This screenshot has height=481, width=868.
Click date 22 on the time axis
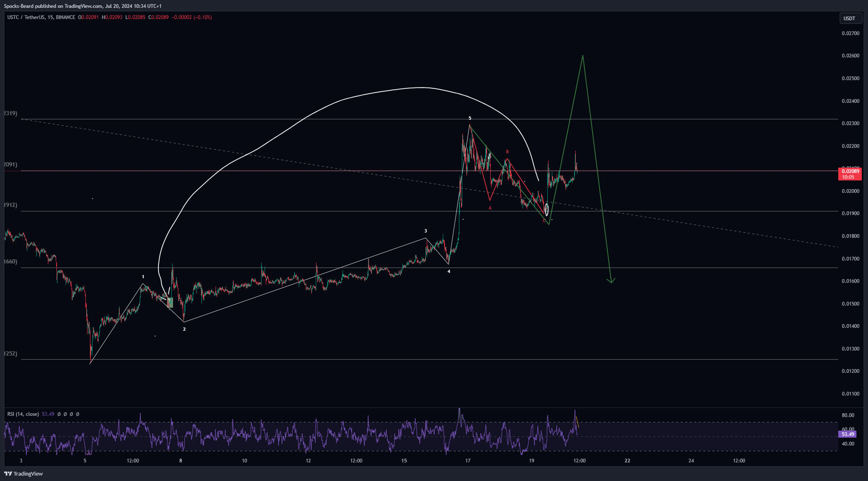click(627, 461)
